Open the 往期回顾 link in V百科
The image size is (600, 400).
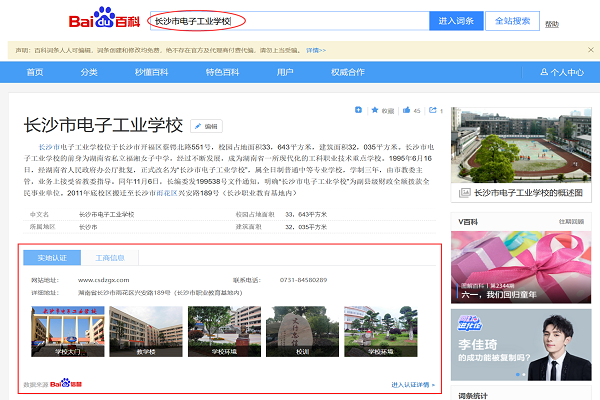(571, 220)
